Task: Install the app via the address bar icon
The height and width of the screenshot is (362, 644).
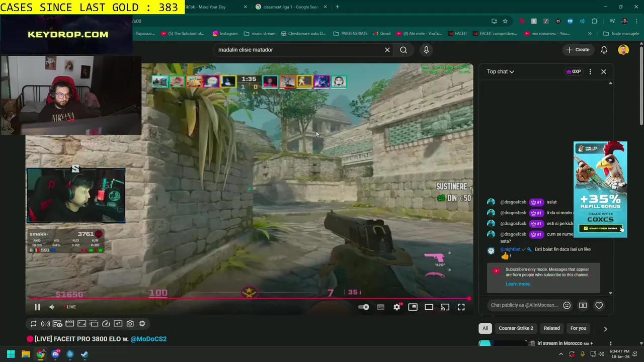Action: 494,21
